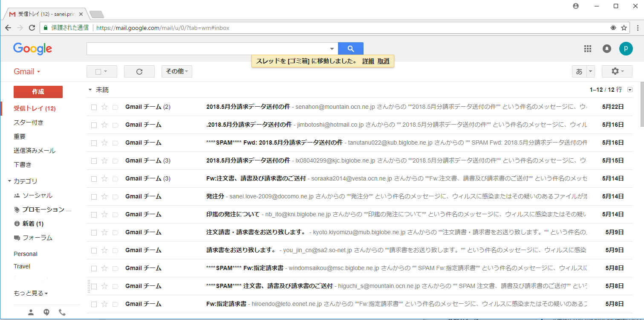The image size is (644, 320).
Task: Open the Hangouts conversations icon
Action: 46,312
